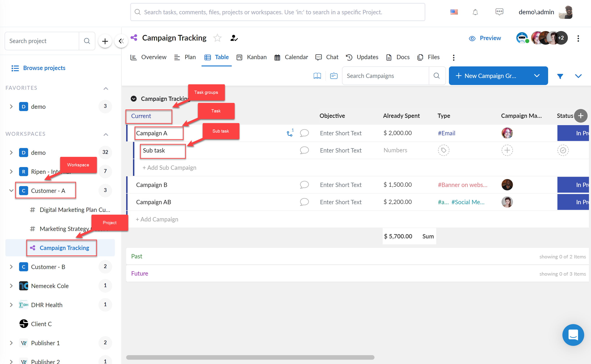This screenshot has width=591, height=364.
Task: Open the chat messages icon in header
Action: point(499,12)
